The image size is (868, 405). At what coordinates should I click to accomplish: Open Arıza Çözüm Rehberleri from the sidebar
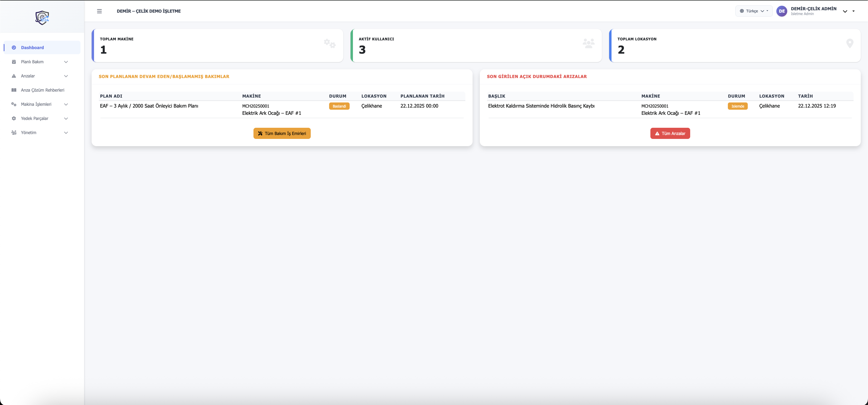coord(42,90)
